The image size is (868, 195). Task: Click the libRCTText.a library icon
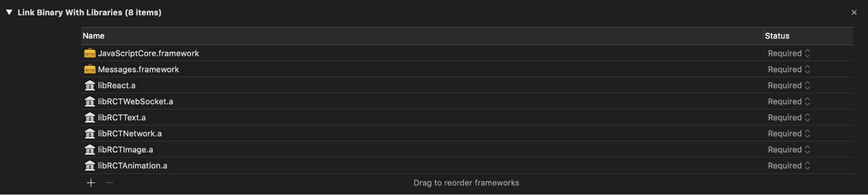tap(90, 118)
